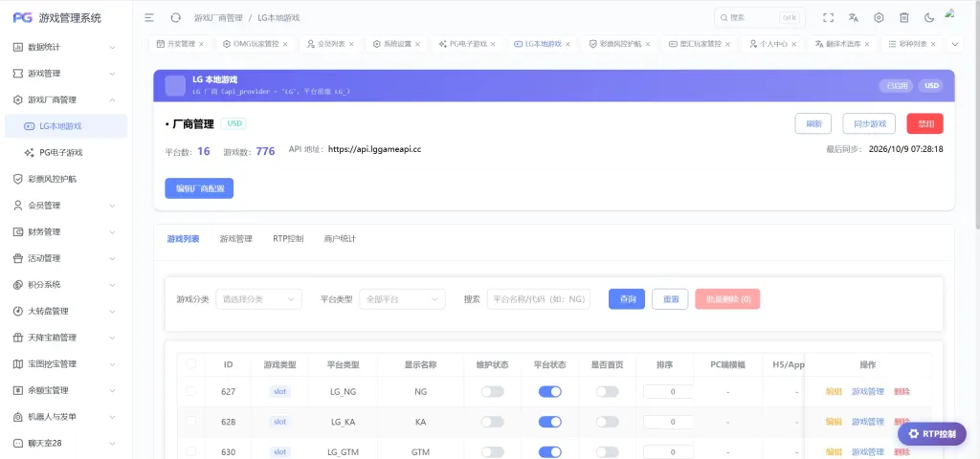Click the 排序 number field for row 627
Viewport: 980px width, 459px height.
[668, 391]
